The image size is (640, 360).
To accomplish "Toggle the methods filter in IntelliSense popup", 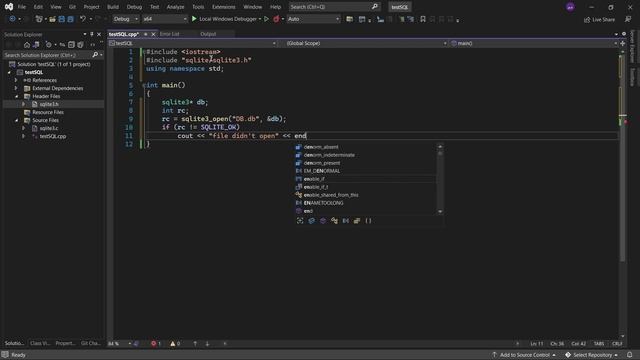I will (311, 221).
